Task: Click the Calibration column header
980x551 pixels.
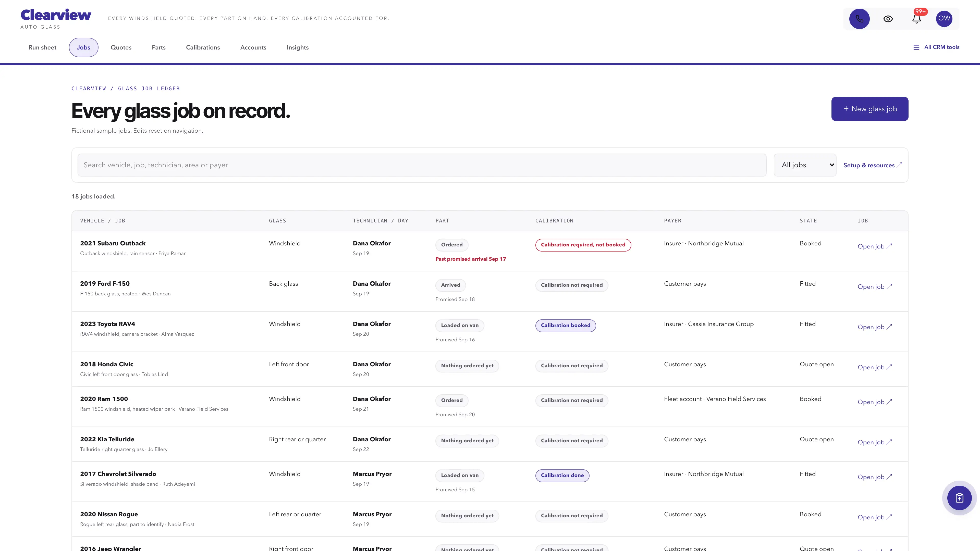Action: (554, 221)
